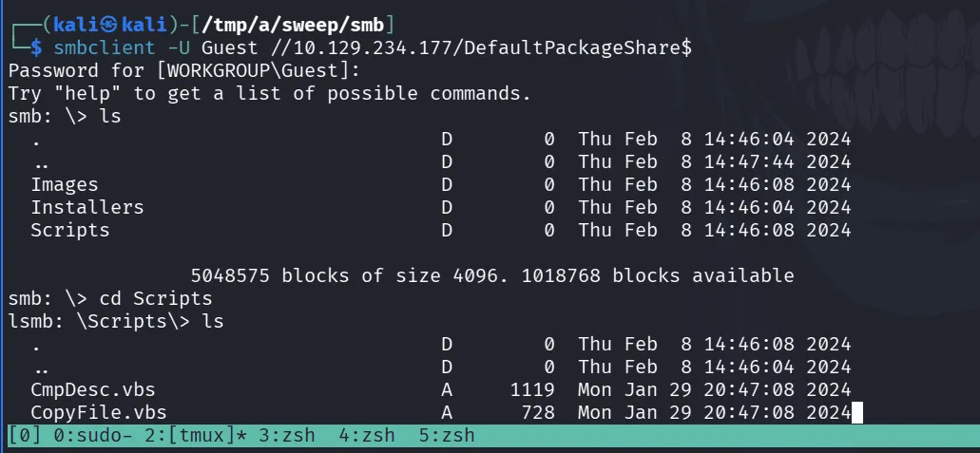Click the Password for [WORKGROUP\Guest] prompt line
Screen dimensions: 980x453
click(184, 70)
